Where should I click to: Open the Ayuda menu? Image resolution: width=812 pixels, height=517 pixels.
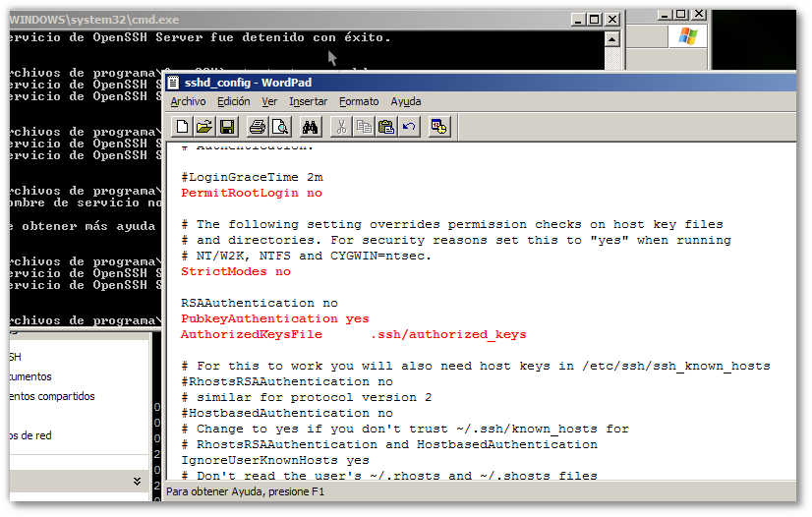point(405,101)
